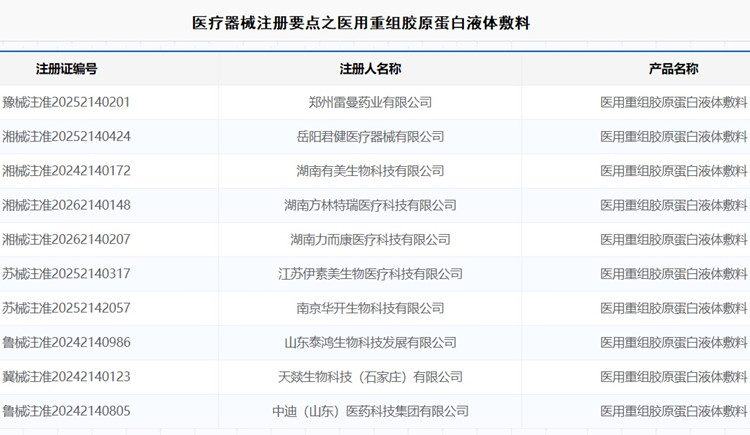Select the page title 医疗器械注册要点之医用重组胶原蛋白液体敷料

(x=361, y=23)
